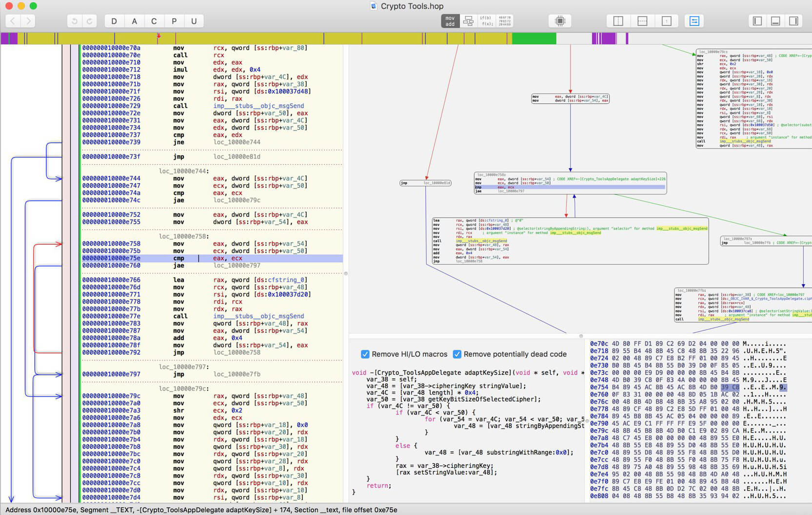Go back in navigation history

pos(13,21)
